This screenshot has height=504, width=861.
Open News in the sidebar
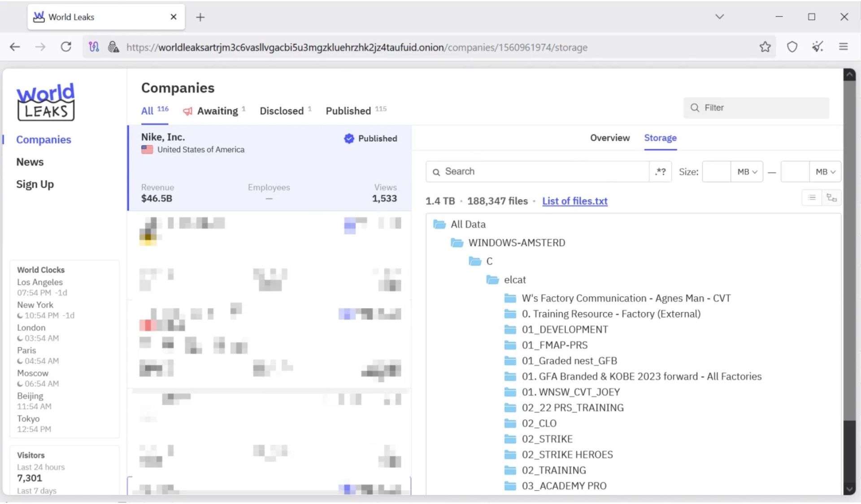(30, 162)
